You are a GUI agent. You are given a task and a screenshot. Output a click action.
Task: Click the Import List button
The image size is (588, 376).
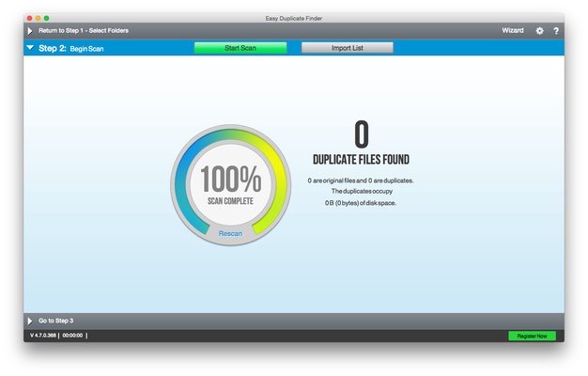347,47
